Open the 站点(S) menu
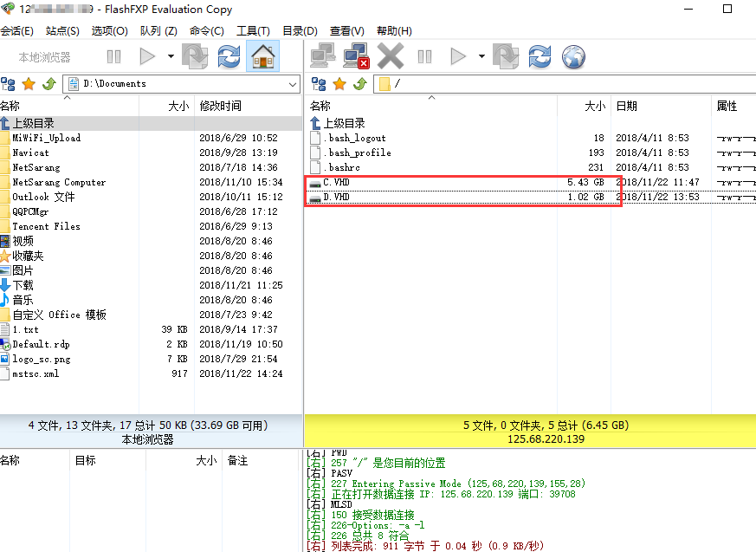 point(62,31)
